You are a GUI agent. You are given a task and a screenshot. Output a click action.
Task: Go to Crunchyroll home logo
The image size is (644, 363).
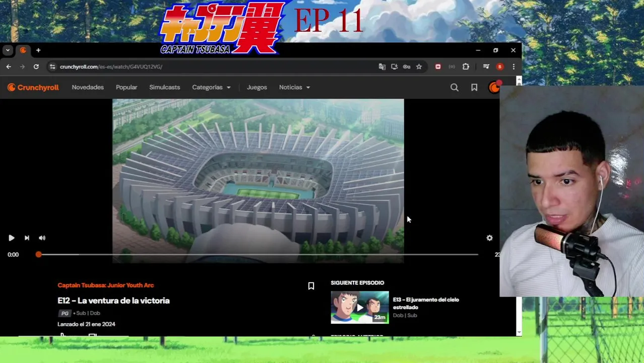click(x=33, y=87)
